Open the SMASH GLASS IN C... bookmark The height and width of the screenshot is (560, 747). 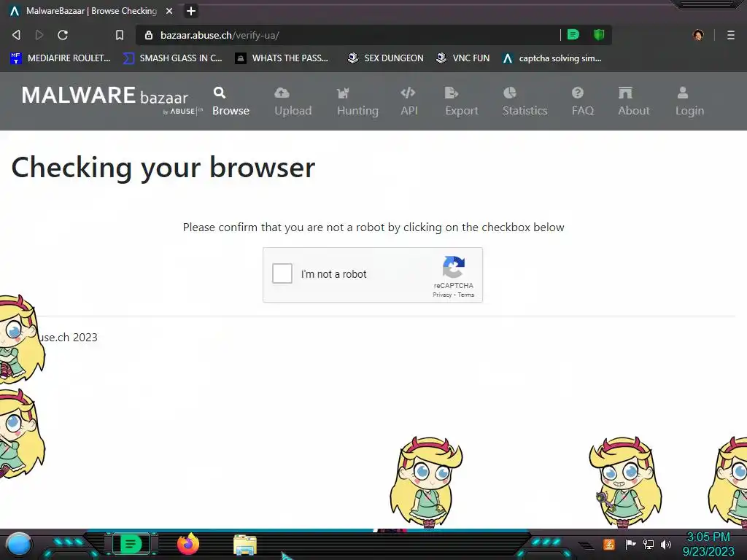point(172,58)
